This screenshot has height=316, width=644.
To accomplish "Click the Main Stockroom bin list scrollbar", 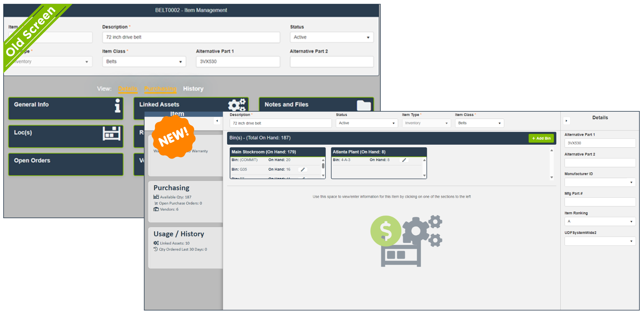I will [323, 166].
